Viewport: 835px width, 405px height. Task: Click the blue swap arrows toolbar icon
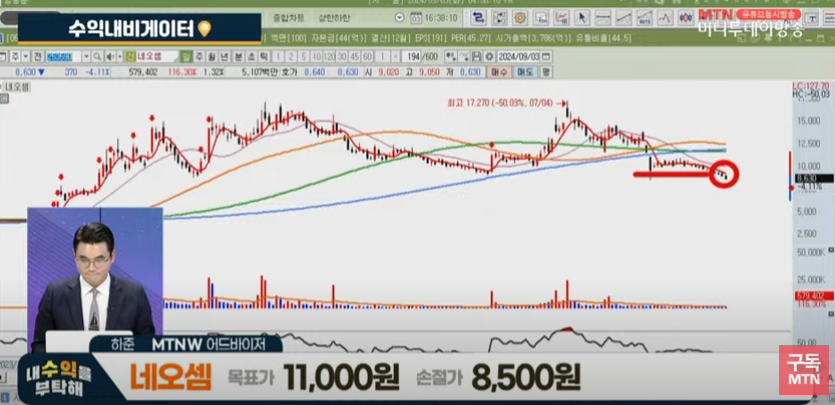click(478, 18)
